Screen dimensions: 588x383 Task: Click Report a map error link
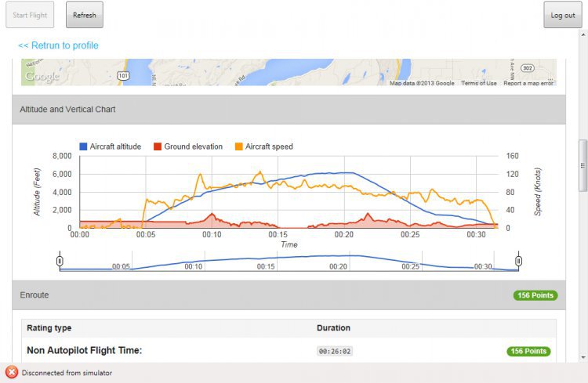(528, 83)
